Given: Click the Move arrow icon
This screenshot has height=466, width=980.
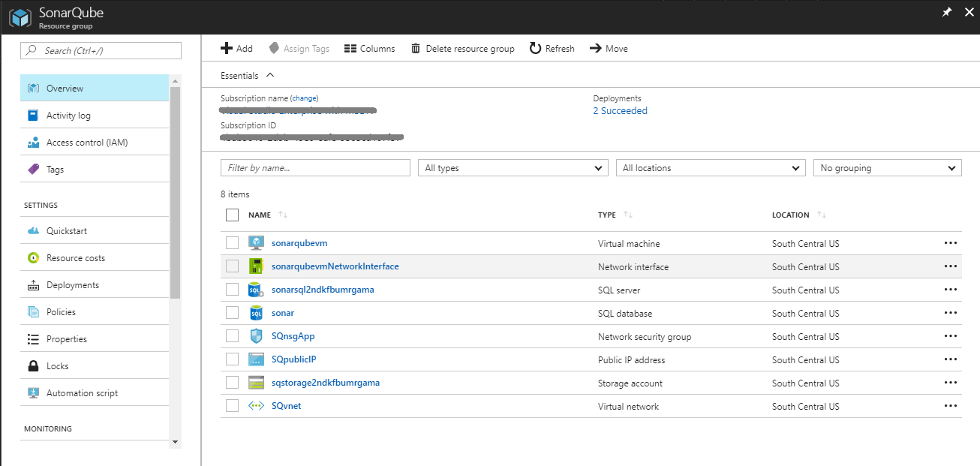Looking at the screenshot, I should click(596, 48).
